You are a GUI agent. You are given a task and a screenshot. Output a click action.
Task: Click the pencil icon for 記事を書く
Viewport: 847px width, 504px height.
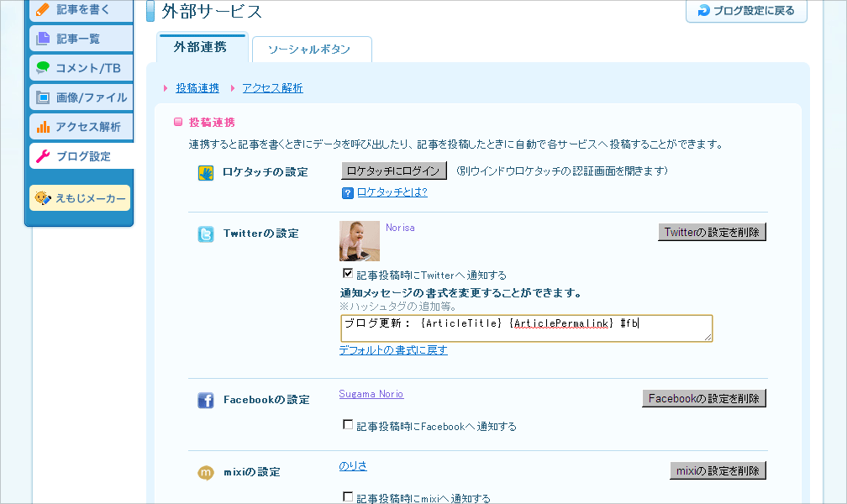(43, 9)
